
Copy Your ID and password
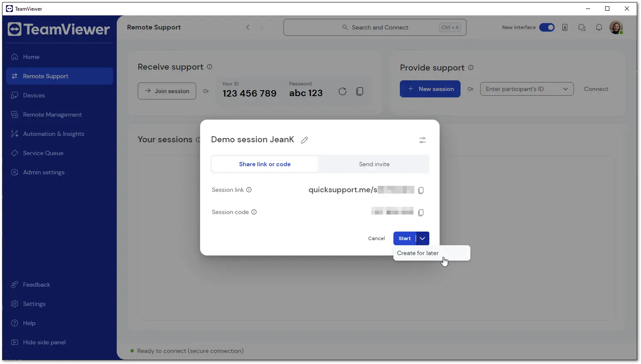[360, 91]
